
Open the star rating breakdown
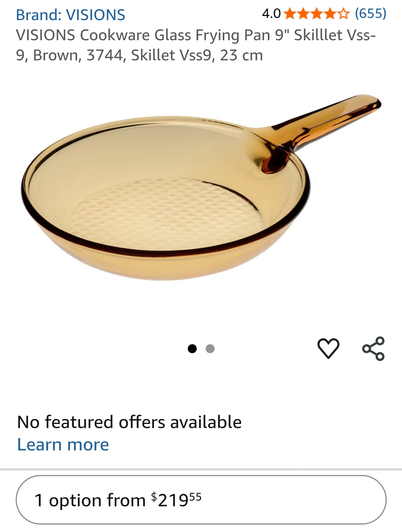(317, 14)
